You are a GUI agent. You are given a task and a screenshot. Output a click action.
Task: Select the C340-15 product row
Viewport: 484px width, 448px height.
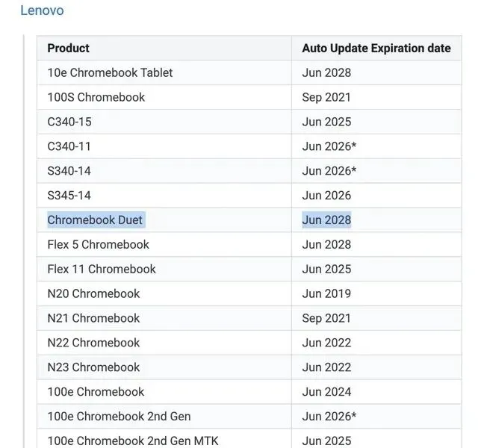69,122
